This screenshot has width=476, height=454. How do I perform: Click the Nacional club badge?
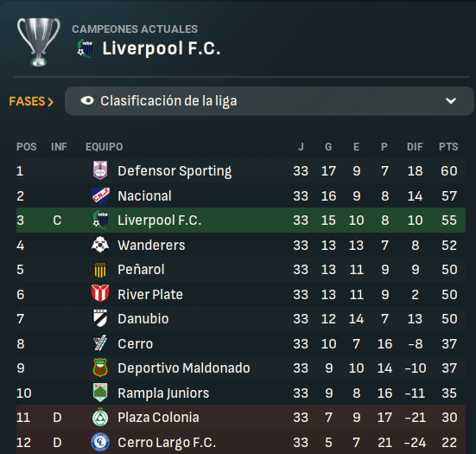click(x=100, y=195)
